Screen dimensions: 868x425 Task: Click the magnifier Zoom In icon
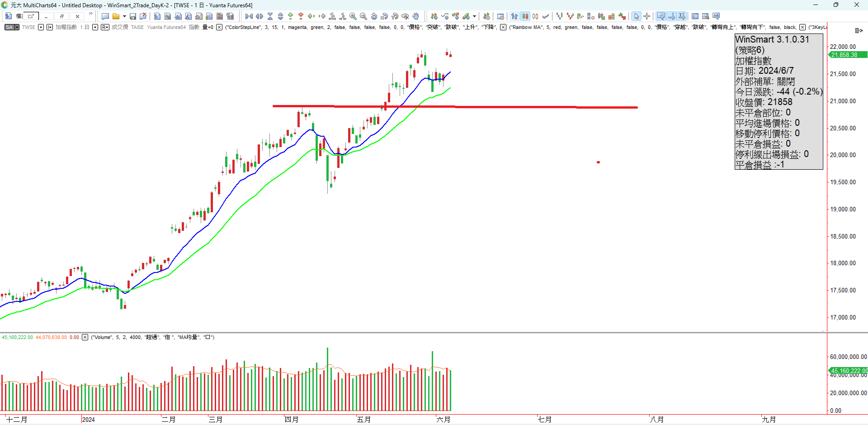click(353, 16)
